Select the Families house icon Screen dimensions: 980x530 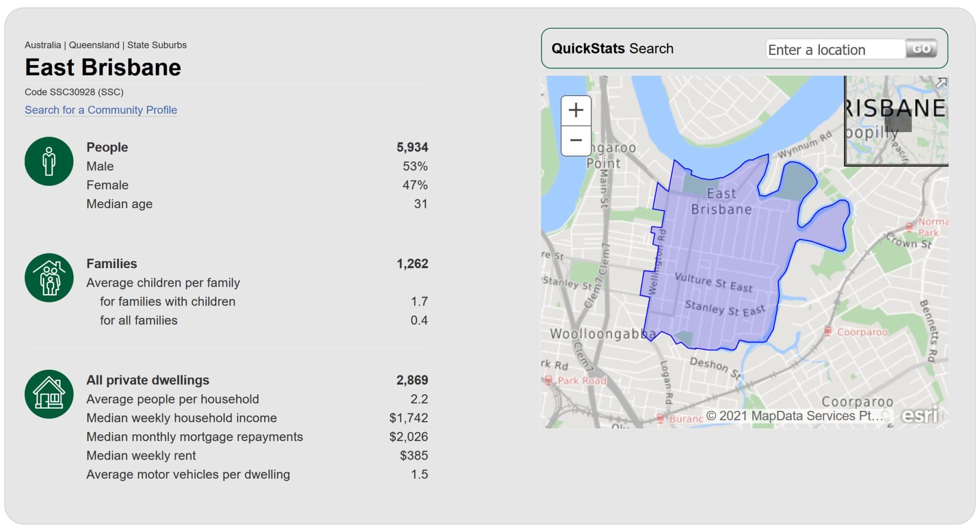click(49, 278)
